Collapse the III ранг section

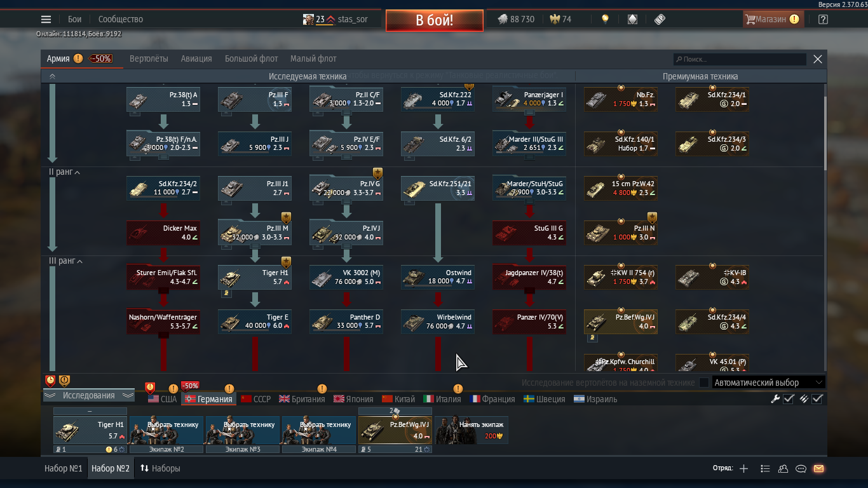[66, 261]
